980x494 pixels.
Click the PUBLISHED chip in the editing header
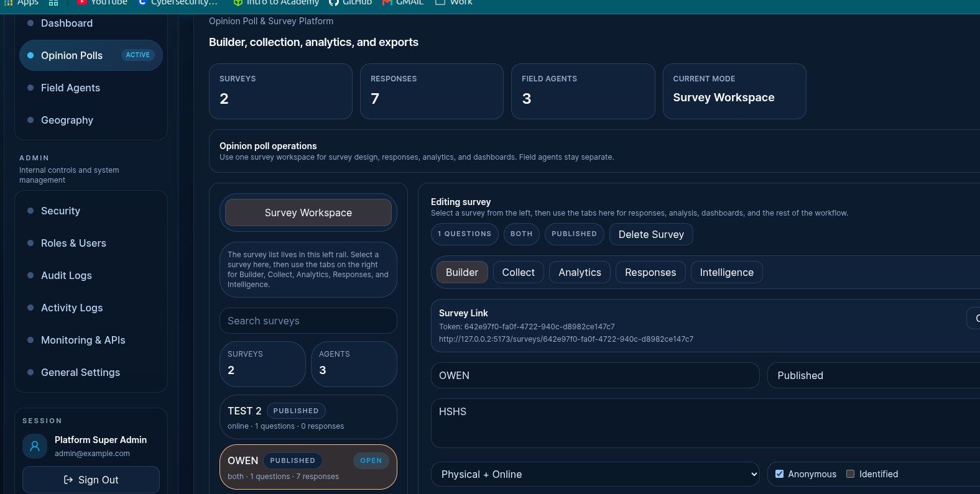pyautogui.click(x=574, y=234)
